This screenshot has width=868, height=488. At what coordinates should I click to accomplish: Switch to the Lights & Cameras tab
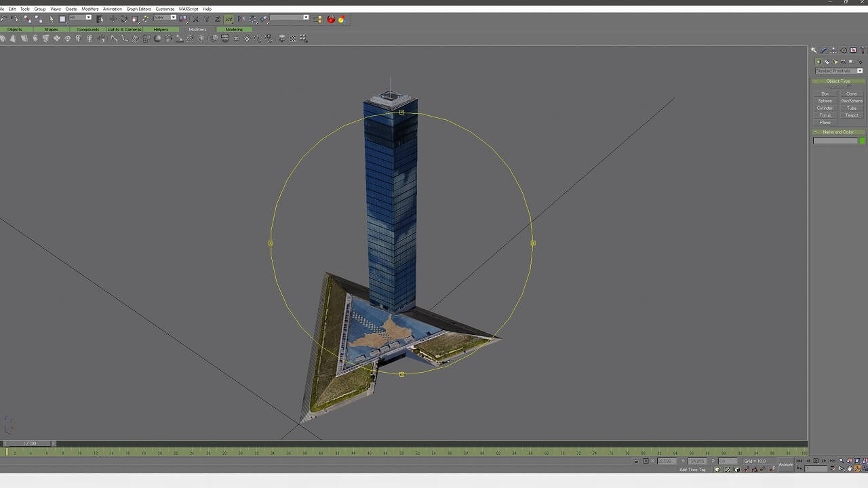tap(124, 29)
